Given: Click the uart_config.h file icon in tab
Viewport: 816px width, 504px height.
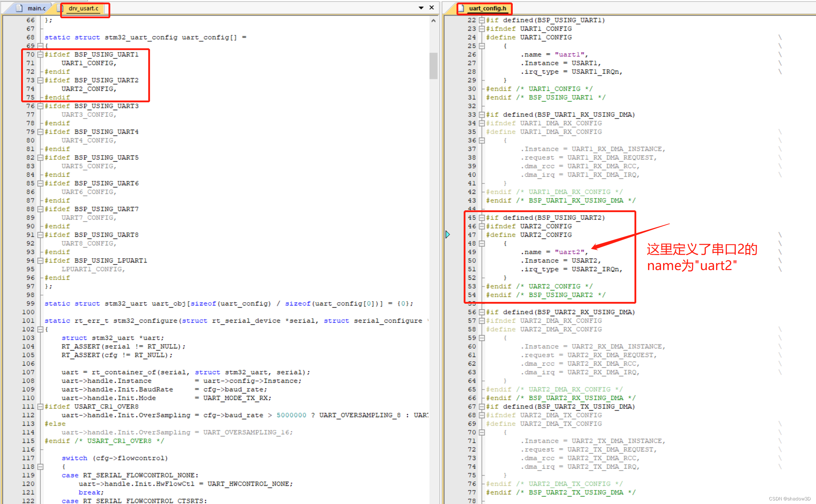Looking at the screenshot, I should click(x=462, y=8).
